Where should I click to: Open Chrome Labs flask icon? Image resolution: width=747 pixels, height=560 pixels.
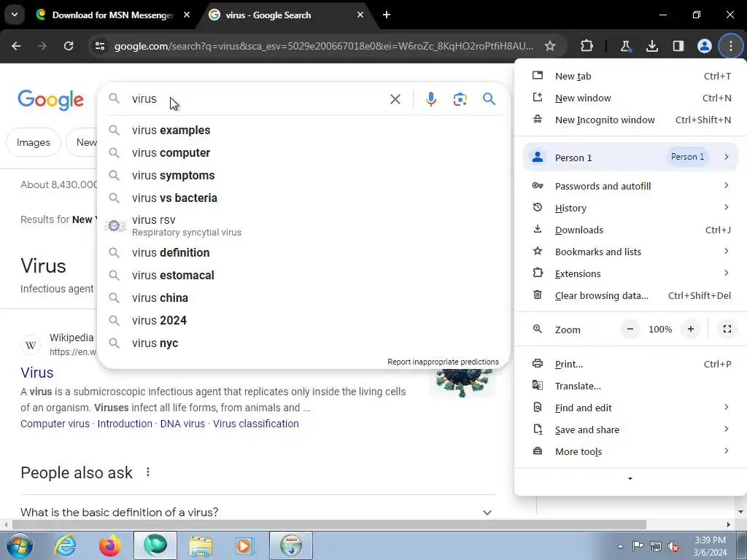[625, 46]
